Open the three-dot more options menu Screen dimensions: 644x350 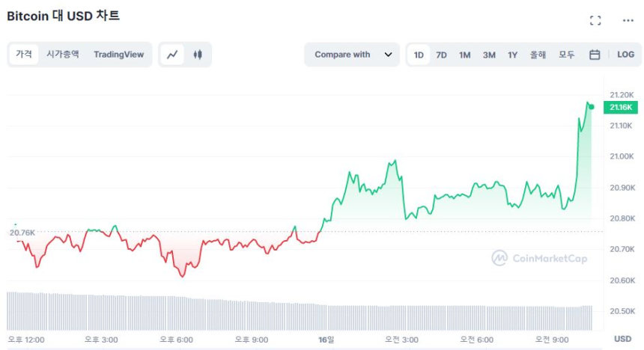(x=628, y=20)
